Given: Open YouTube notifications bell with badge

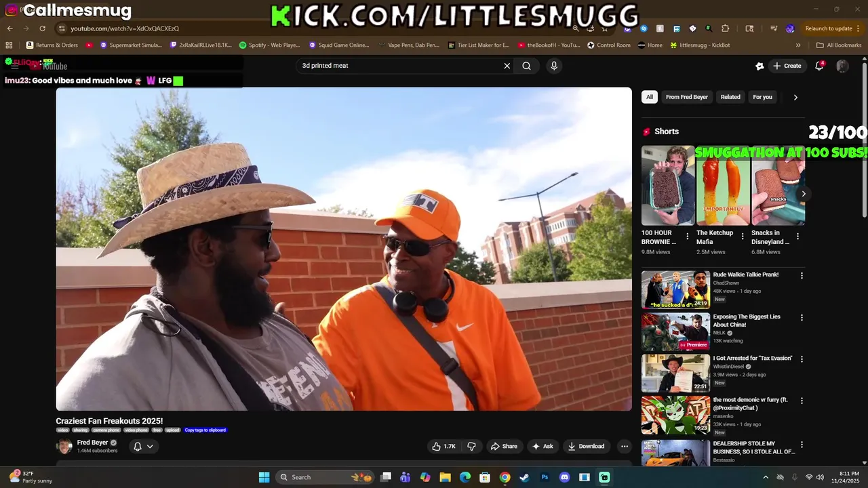Looking at the screenshot, I should [819, 66].
